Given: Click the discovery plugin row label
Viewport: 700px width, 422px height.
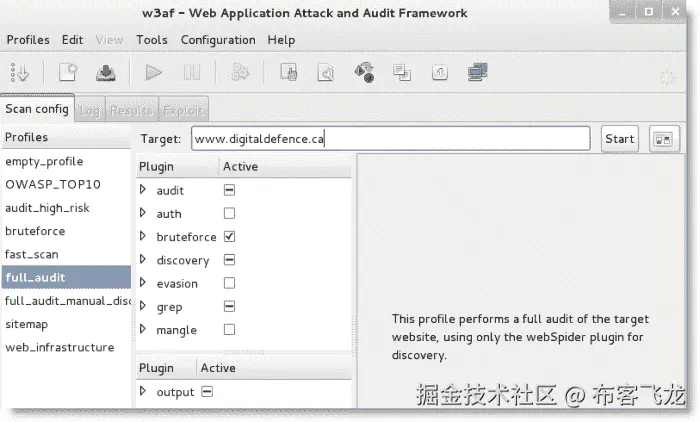Looking at the screenshot, I should point(183,260).
